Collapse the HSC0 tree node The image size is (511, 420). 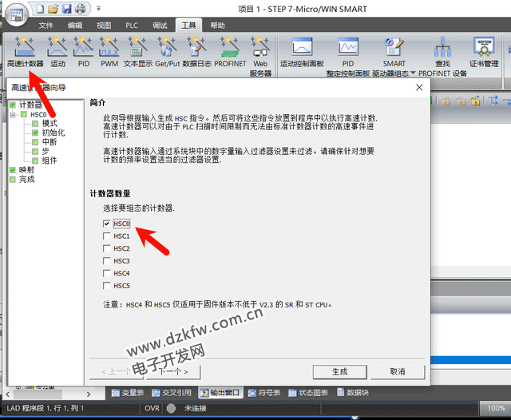click(x=13, y=114)
